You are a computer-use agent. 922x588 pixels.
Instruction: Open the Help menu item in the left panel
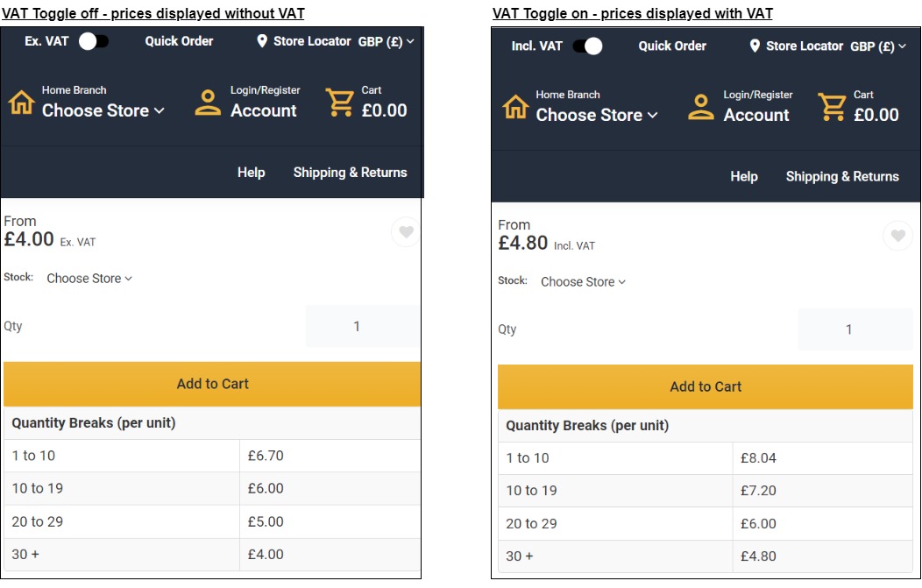click(x=251, y=173)
